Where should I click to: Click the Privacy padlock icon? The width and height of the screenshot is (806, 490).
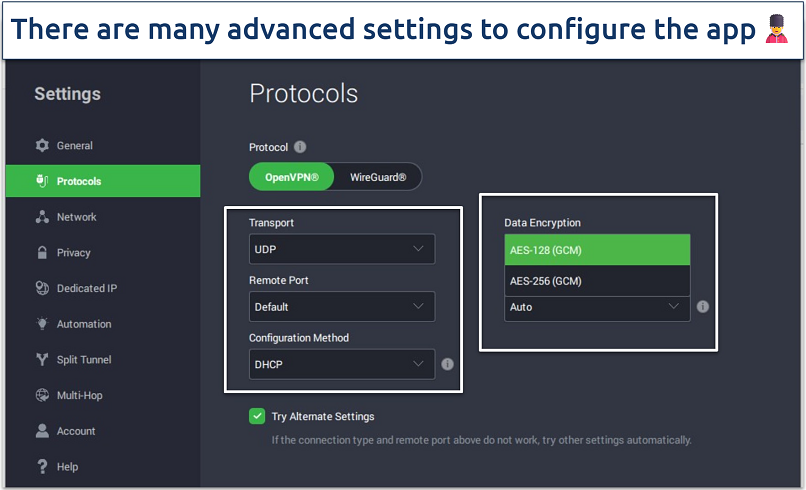pos(42,253)
